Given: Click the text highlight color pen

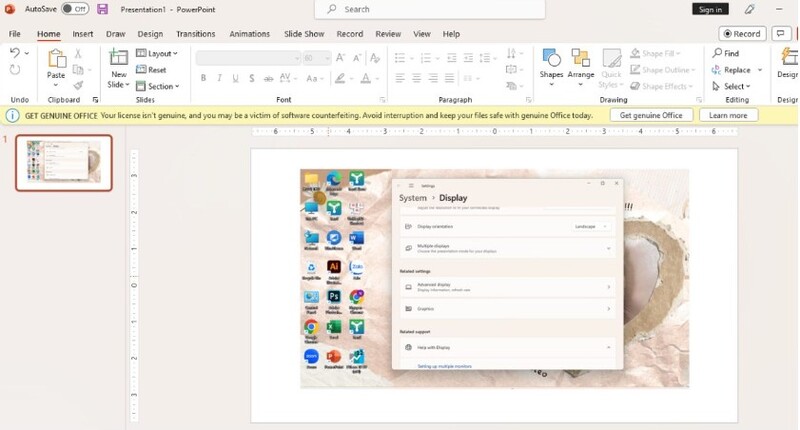Looking at the screenshot, I should (x=340, y=78).
